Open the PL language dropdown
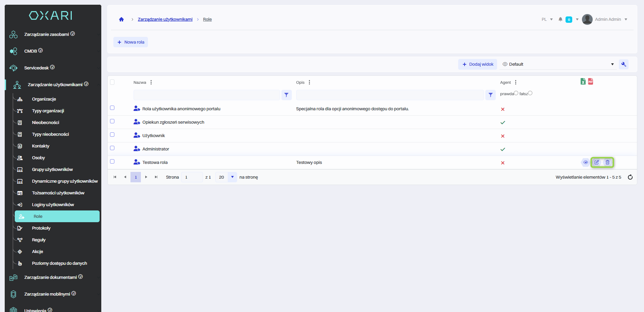 point(547,19)
